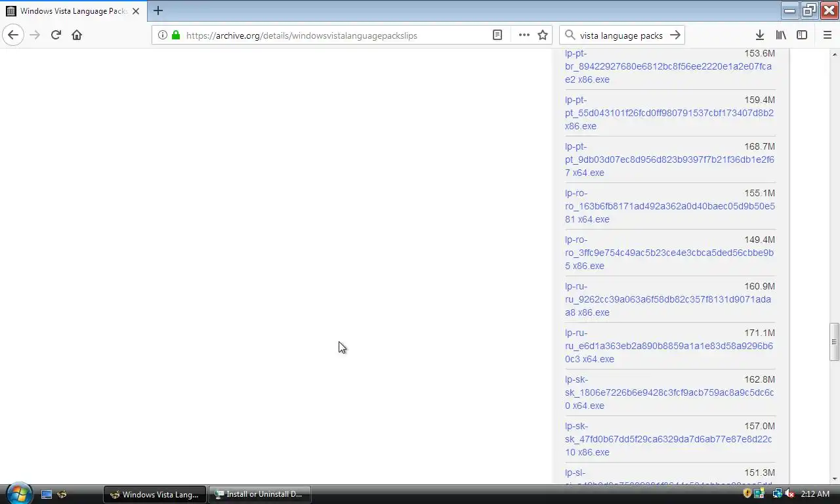
Task: Click the 151.3M file size text
Action: tap(759, 472)
